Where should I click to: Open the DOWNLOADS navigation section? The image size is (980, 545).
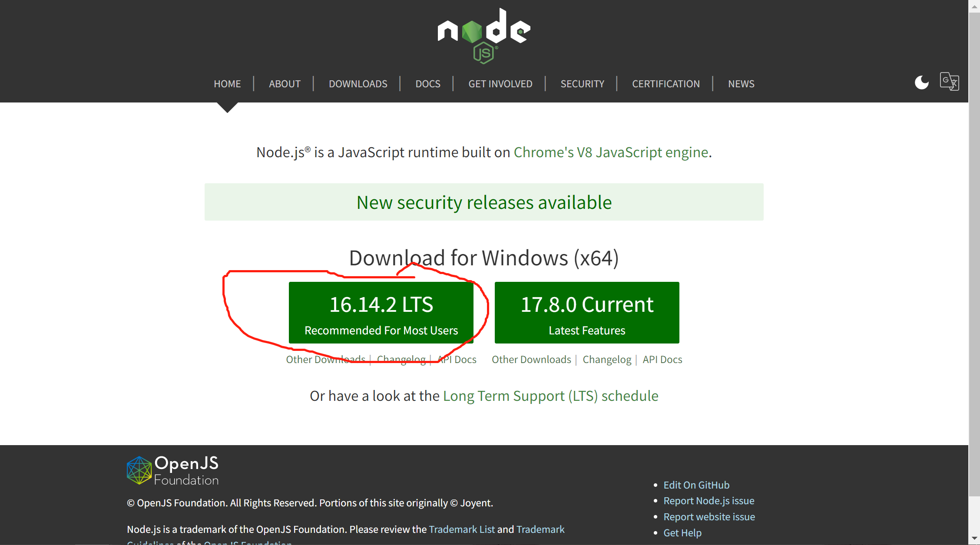(x=358, y=83)
